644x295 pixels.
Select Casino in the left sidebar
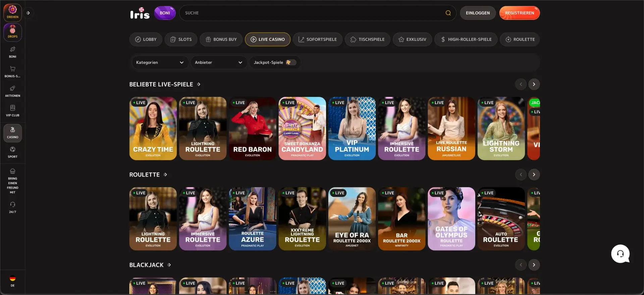[x=12, y=133]
